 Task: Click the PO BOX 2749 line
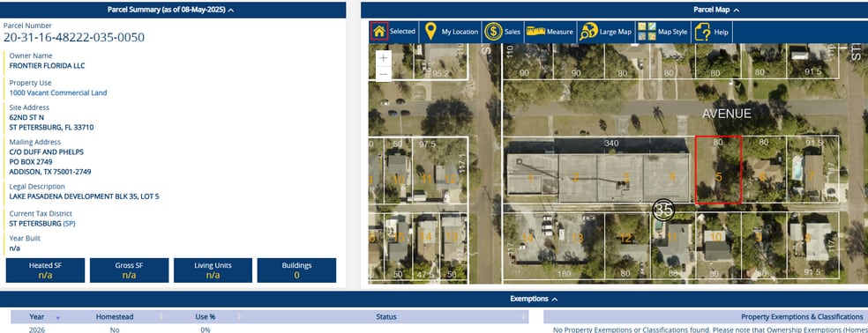click(31, 162)
